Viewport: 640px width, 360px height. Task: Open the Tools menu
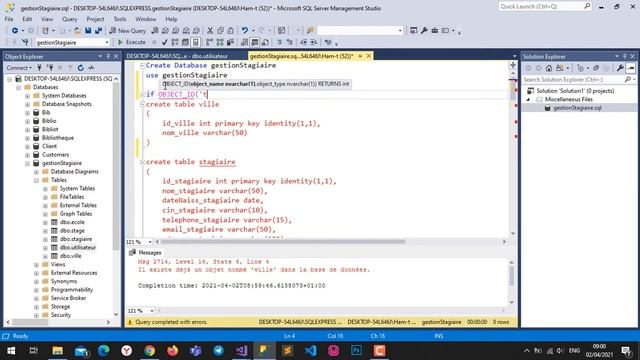point(120,19)
